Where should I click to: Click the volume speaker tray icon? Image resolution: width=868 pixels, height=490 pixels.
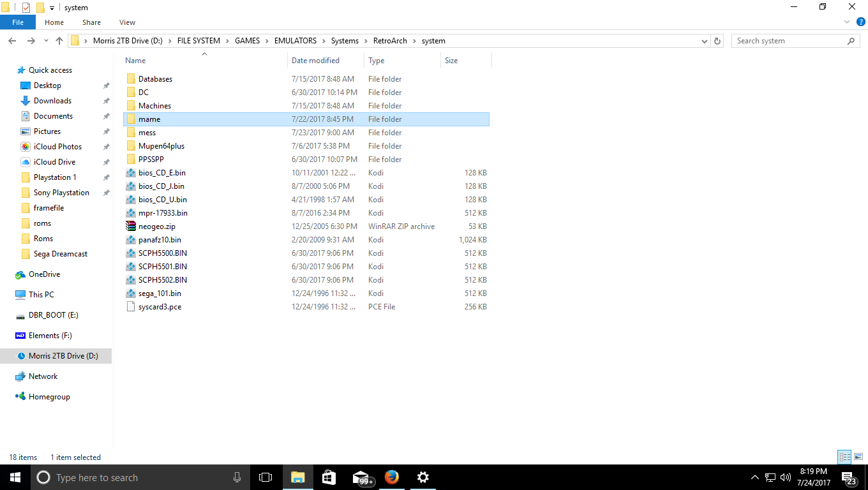785,477
